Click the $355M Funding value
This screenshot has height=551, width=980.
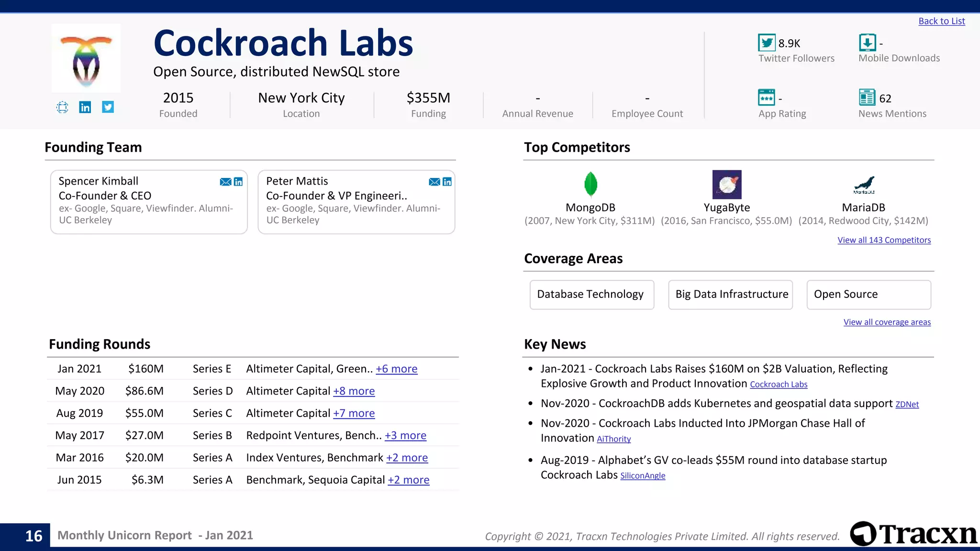point(428,98)
